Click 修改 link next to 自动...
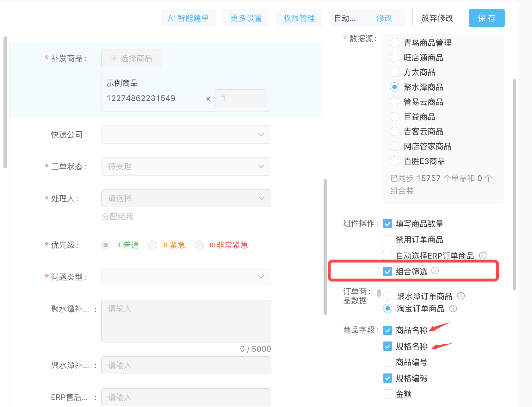The width and height of the screenshot is (532, 407). [x=384, y=18]
